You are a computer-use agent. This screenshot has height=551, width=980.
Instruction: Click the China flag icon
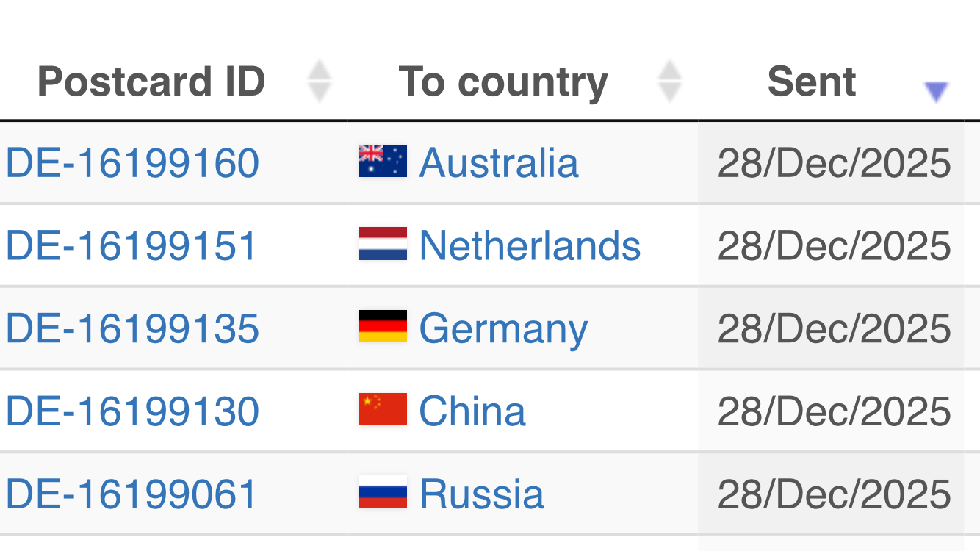(x=383, y=410)
